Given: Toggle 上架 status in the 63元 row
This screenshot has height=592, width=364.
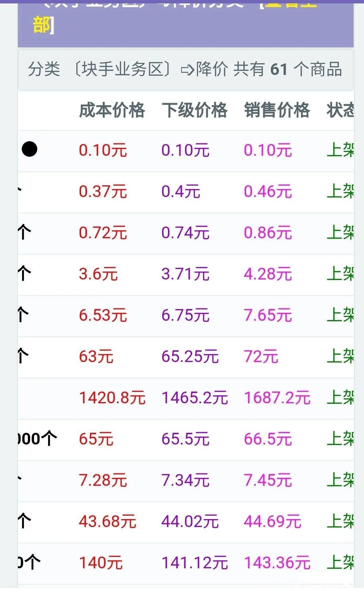Looking at the screenshot, I should (x=340, y=357).
